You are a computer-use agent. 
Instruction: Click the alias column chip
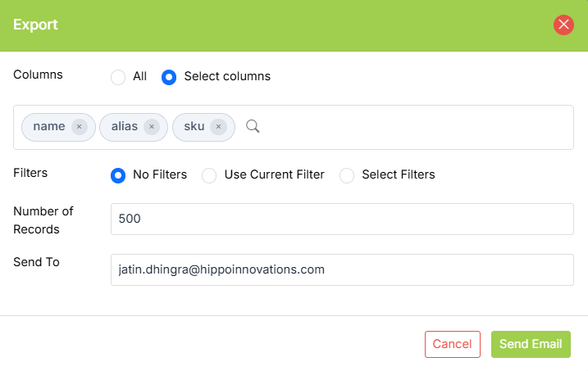[124, 127]
